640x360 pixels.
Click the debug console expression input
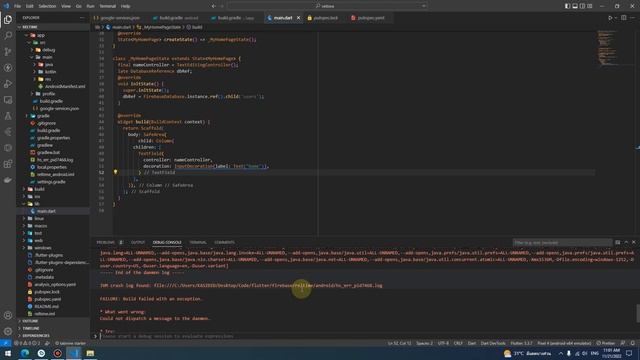(367, 336)
